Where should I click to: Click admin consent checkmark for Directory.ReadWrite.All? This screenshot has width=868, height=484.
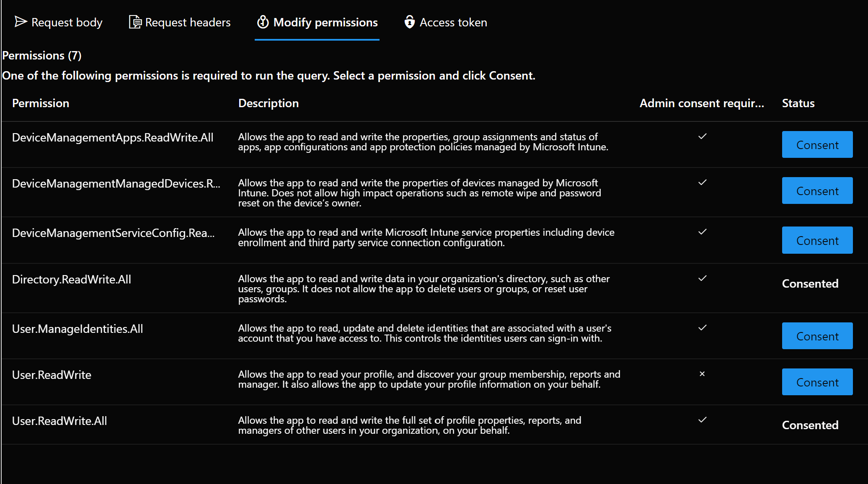pos(702,278)
